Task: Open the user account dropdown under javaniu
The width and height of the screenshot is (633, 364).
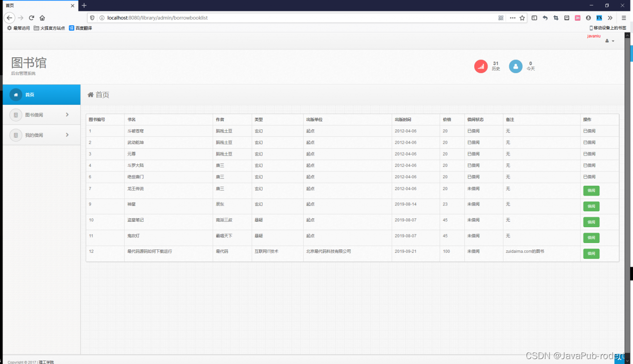Action: [x=610, y=41]
